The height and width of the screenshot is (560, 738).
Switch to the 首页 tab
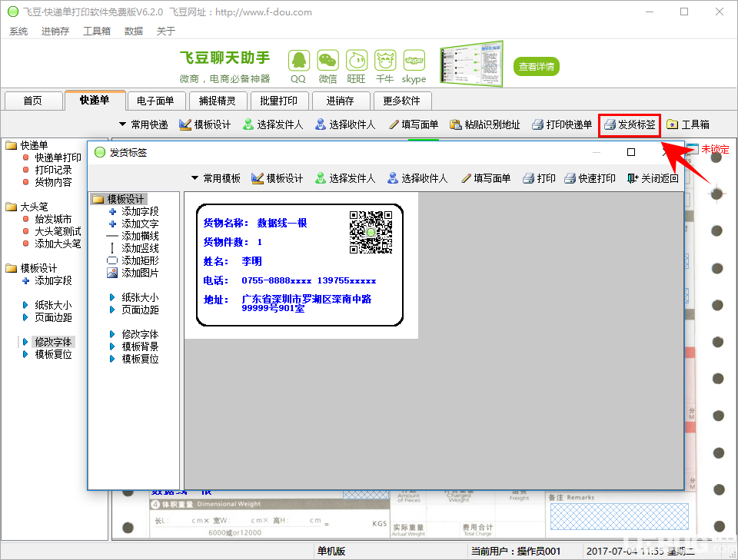[x=33, y=101]
